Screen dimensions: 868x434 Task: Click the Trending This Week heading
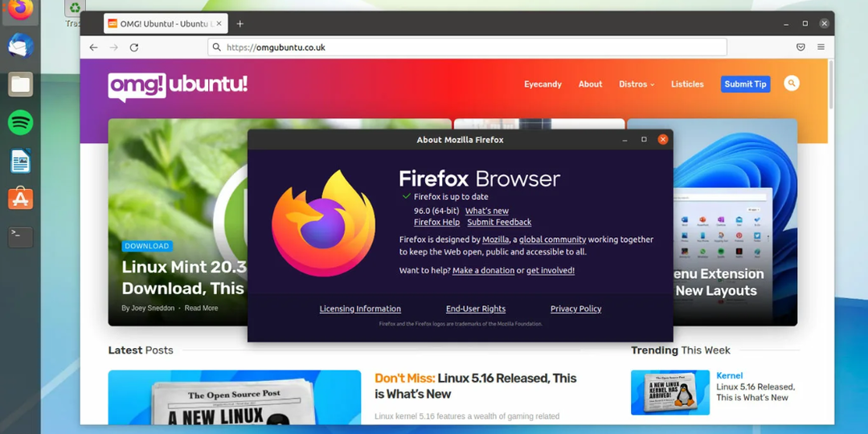coord(681,350)
